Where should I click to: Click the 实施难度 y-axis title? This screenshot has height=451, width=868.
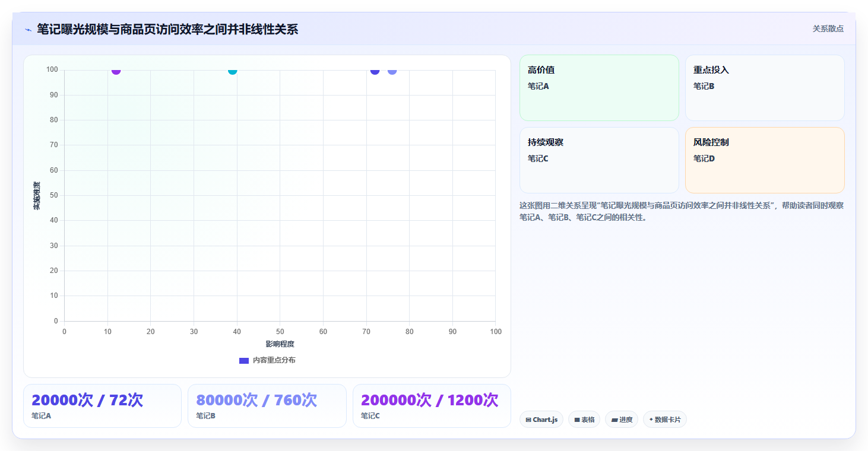click(37, 196)
